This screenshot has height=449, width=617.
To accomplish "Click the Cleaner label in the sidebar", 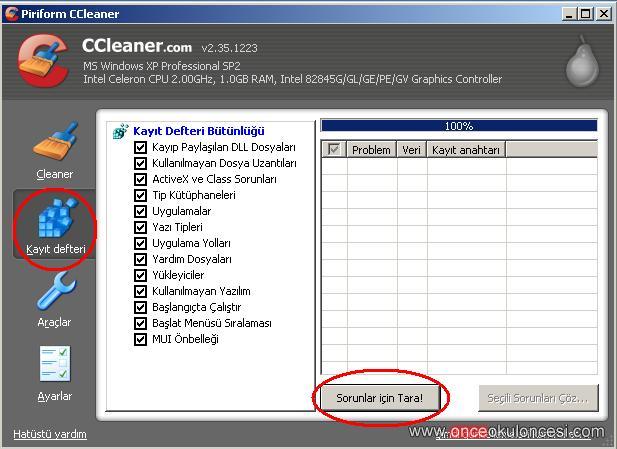I will pos(55,174).
